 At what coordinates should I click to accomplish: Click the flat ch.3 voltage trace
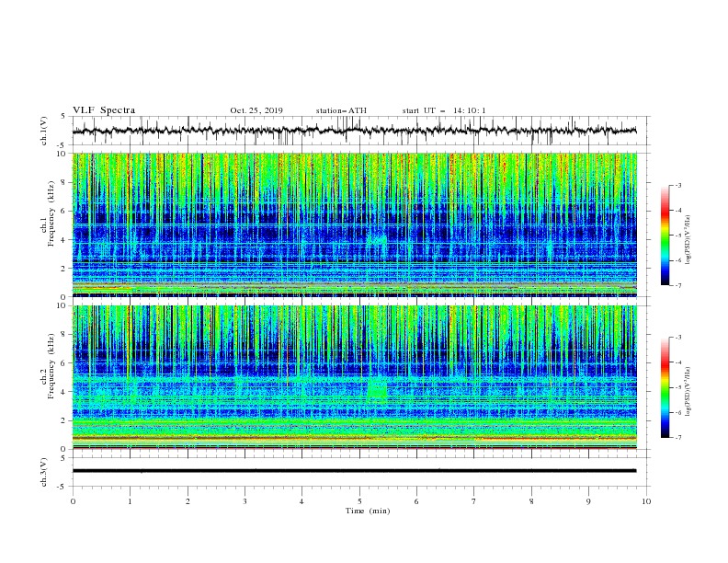(355, 471)
